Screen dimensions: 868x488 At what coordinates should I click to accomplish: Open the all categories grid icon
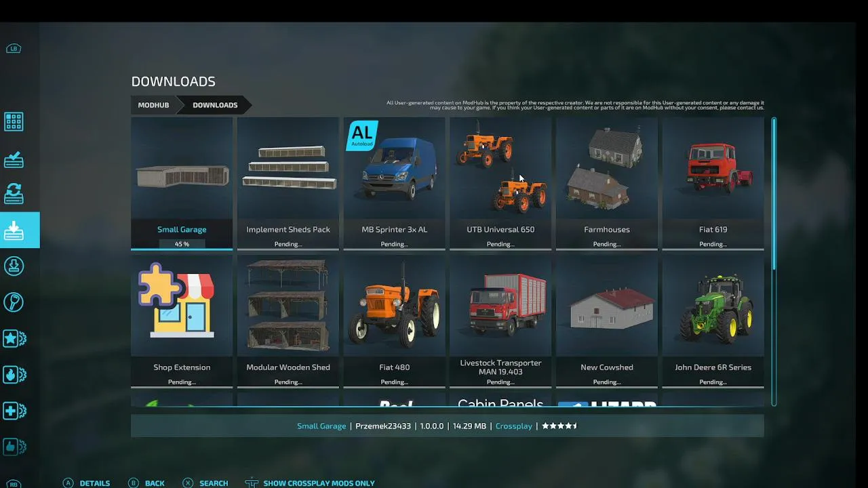point(14,122)
